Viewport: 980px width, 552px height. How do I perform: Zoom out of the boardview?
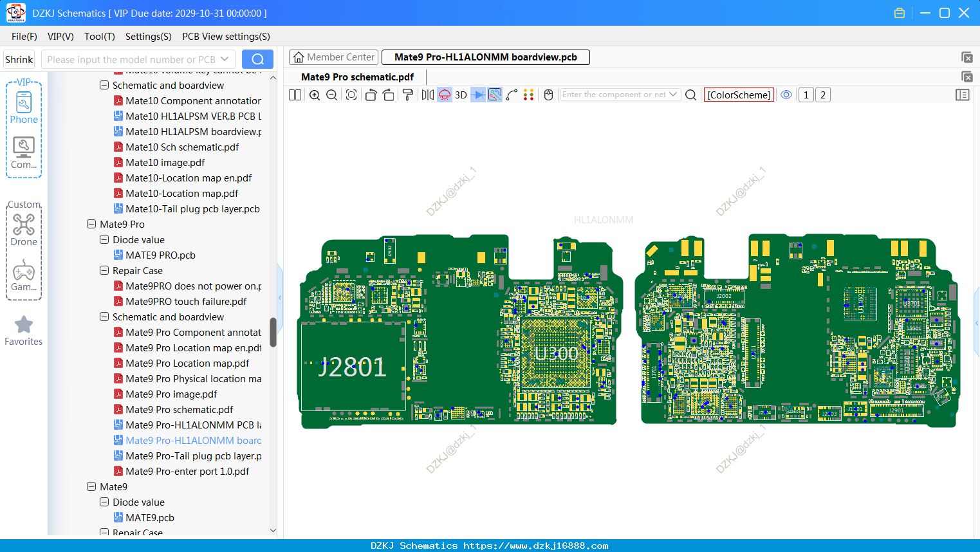point(332,95)
